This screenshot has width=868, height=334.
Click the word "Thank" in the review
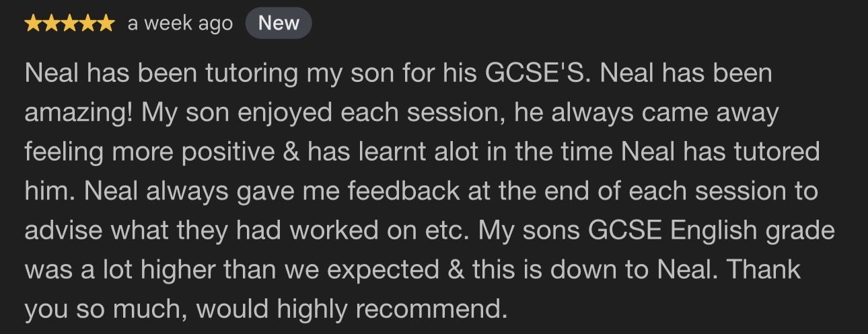click(765, 270)
